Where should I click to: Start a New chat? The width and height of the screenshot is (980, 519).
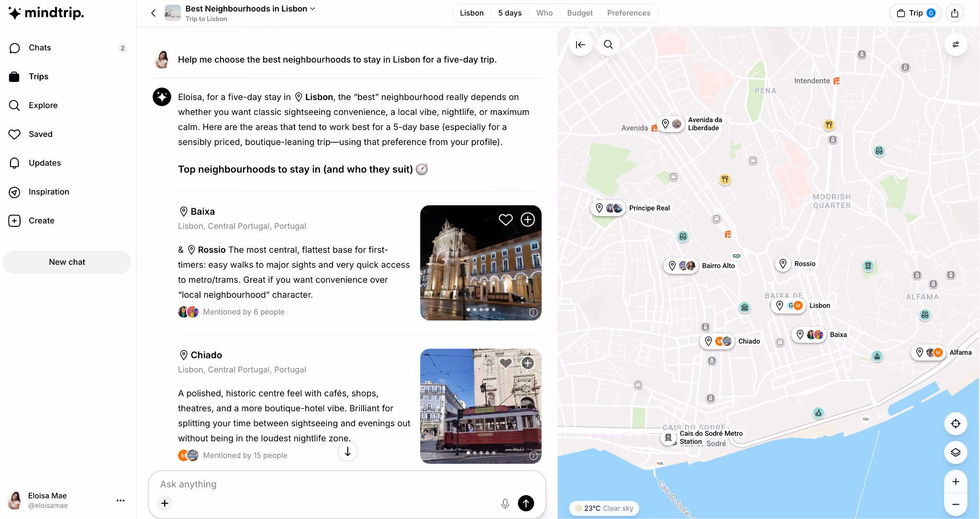67,262
